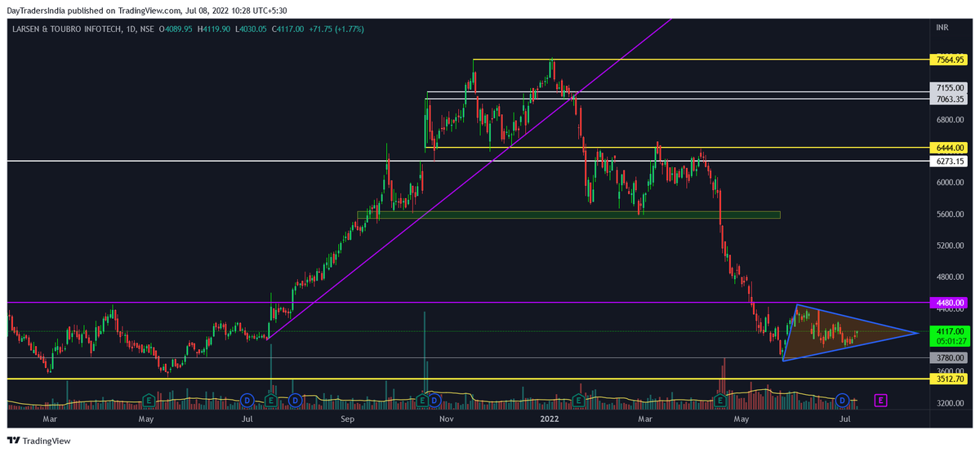Click the 3780.00 grey price label
Image resolution: width=980 pixels, height=452 pixels.
pos(950,358)
